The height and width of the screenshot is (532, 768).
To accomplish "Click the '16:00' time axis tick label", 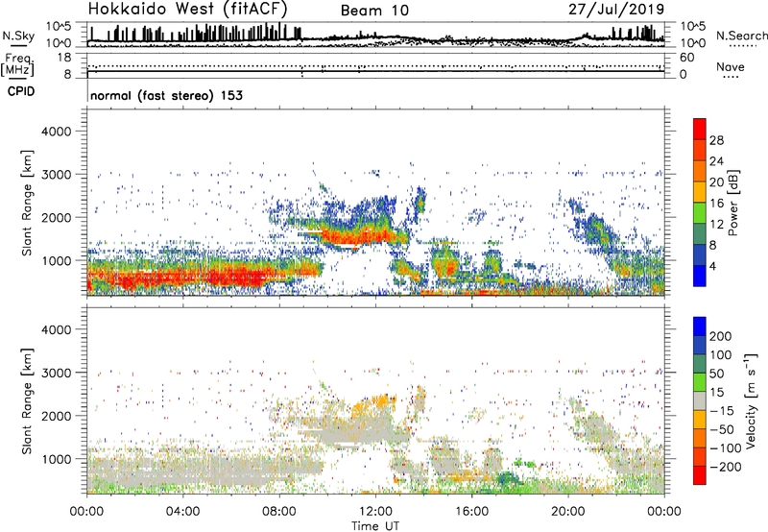I will click(x=471, y=512).
